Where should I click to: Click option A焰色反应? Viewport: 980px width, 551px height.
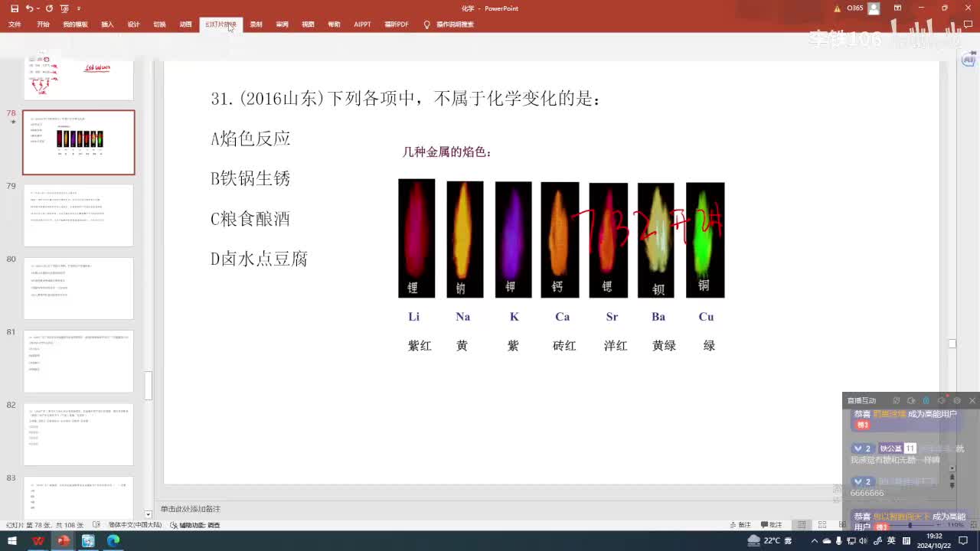(x=250, y=139)
